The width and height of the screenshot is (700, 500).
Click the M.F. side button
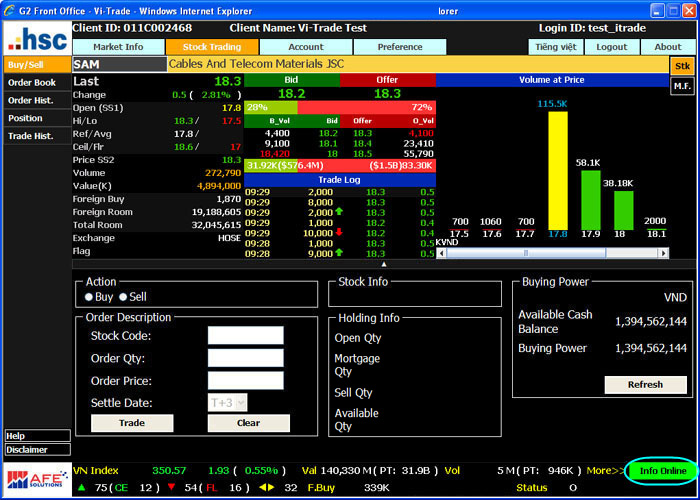click(x=682, y=86)
